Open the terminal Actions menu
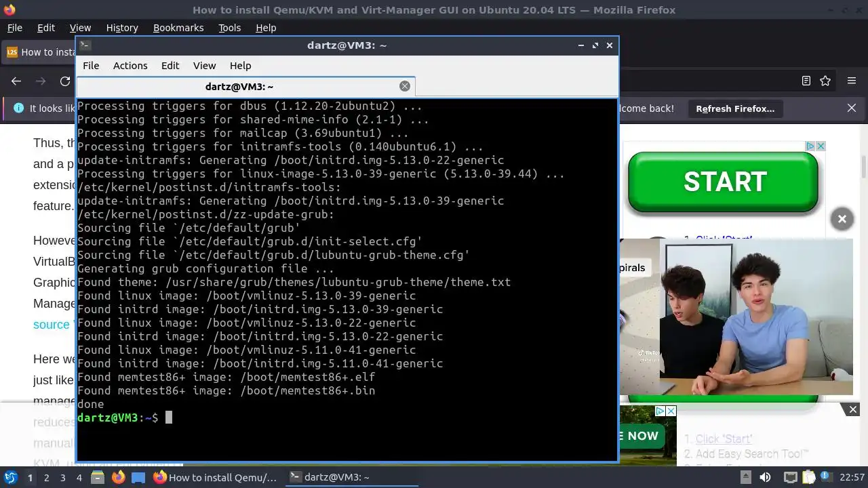 (130, 66)
